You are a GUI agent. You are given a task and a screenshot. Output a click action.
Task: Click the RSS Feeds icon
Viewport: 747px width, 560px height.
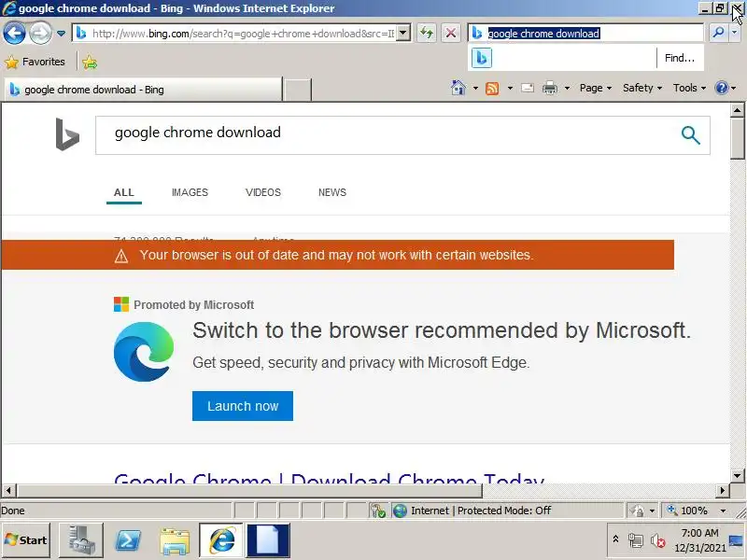(492, 88)
